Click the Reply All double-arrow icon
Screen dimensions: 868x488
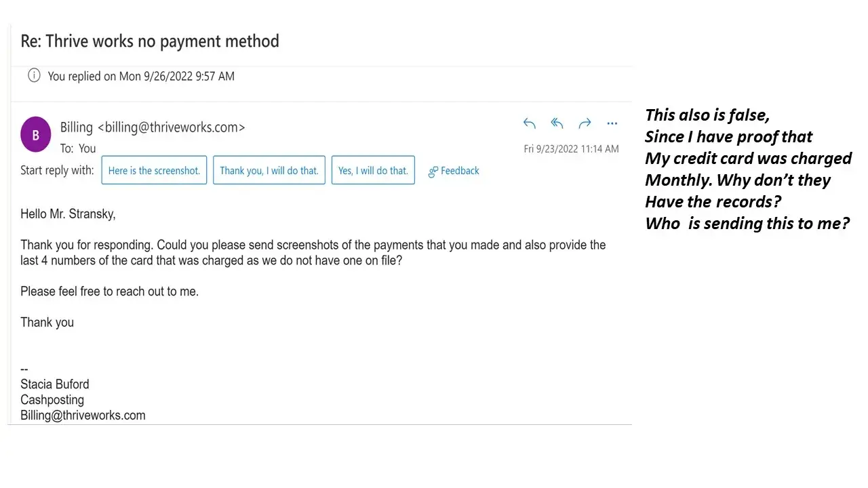click(x=557, y=123)
